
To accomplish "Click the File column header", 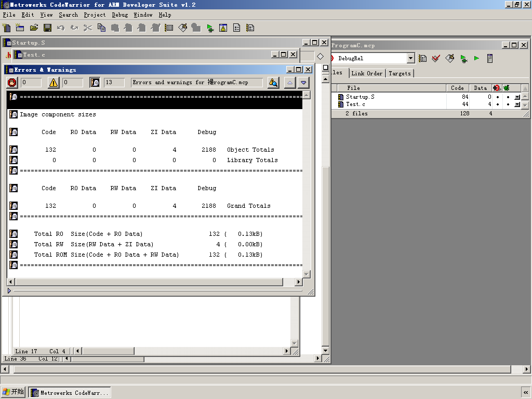I will 391,88.
